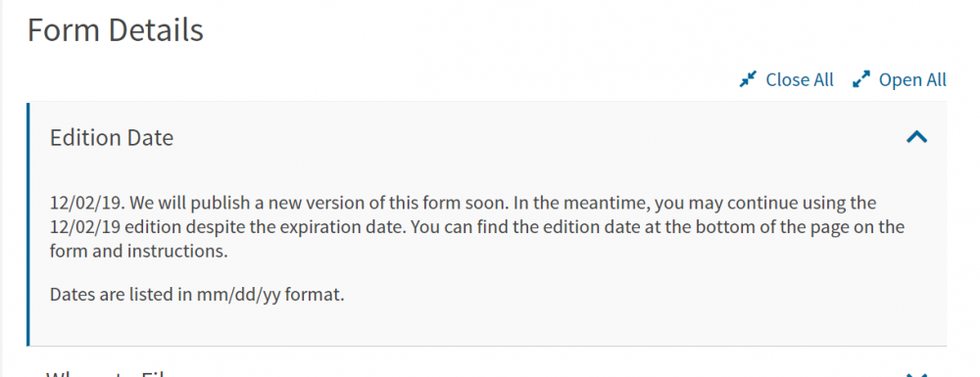Click the phrase 'bottom of the page'

[774, 226]
